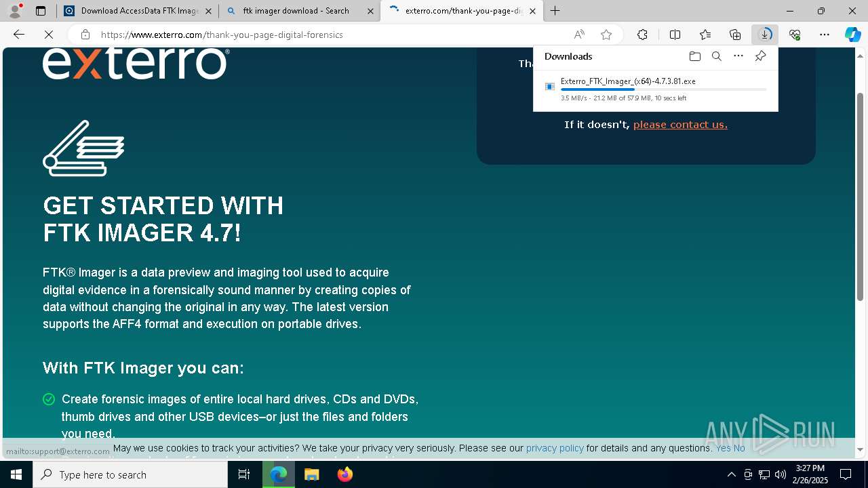868x488 pixels.
Task: Click the GET STARTED WITH FTK IMAGER heading
Action: [x=163, y=219]
